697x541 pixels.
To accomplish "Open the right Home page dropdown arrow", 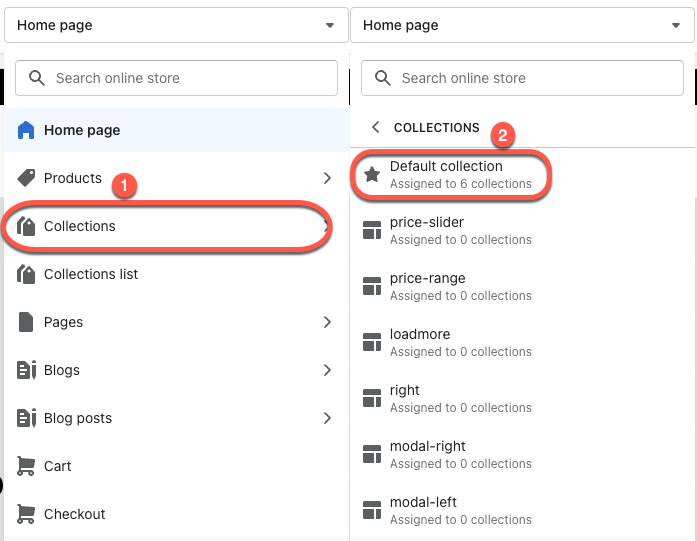I will point(676,25).
